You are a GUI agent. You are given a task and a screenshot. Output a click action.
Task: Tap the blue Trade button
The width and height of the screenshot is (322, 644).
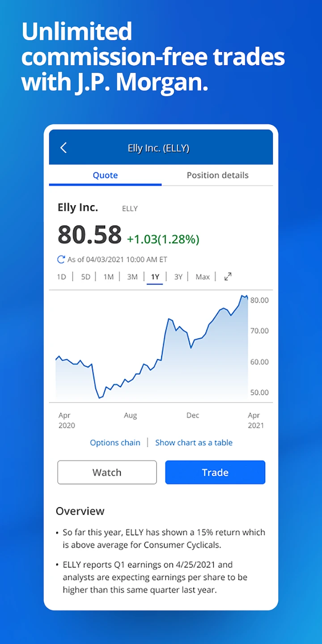coord(215,472)
